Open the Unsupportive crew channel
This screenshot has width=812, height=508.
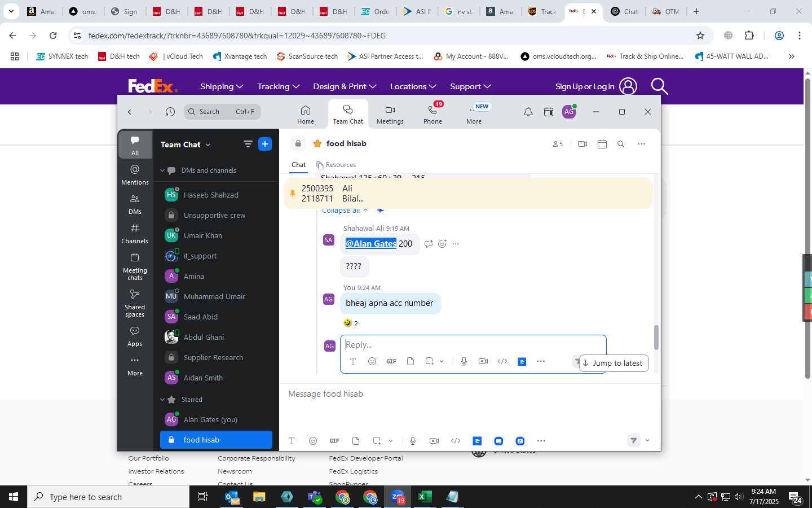click(x=216, y=215)
